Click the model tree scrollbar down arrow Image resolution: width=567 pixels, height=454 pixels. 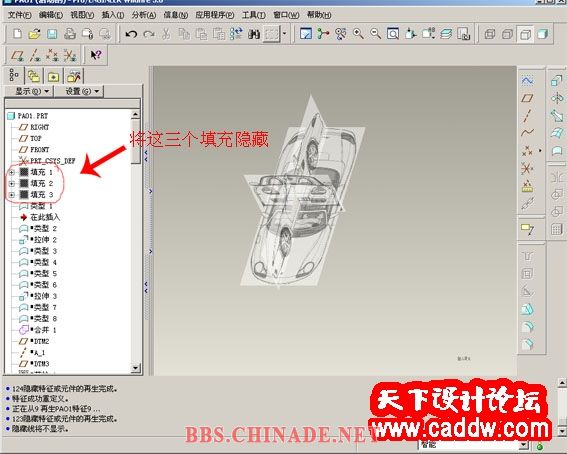click(135, 368)
